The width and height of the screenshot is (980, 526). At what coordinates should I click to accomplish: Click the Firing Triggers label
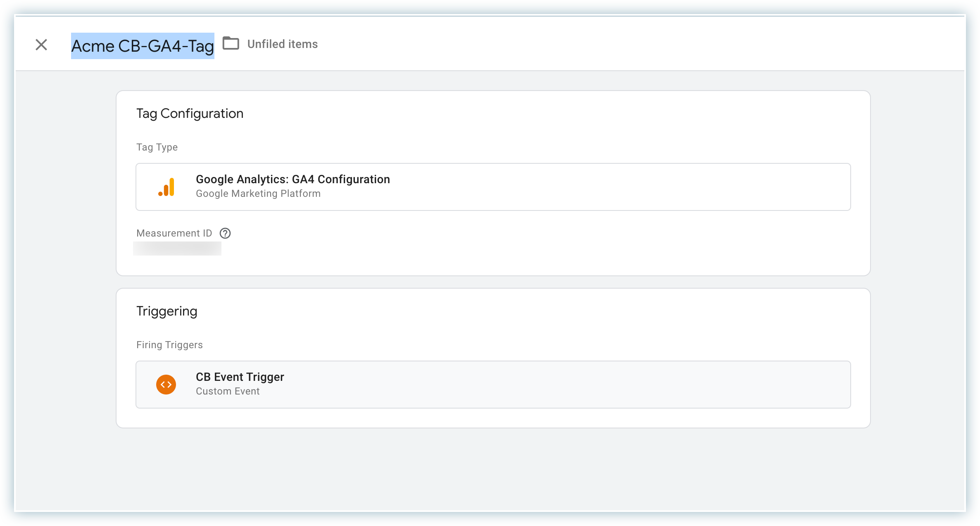(169, 345)
